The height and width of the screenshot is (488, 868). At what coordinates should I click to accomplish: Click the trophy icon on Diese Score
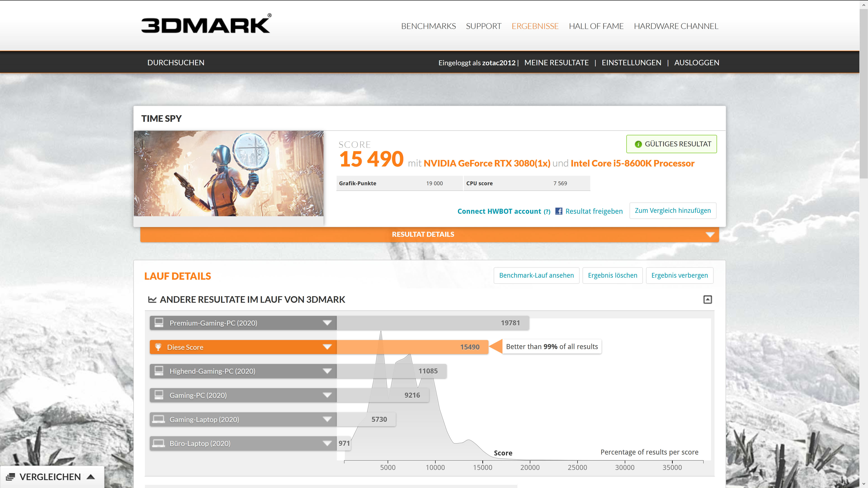(x=158, y=347)
